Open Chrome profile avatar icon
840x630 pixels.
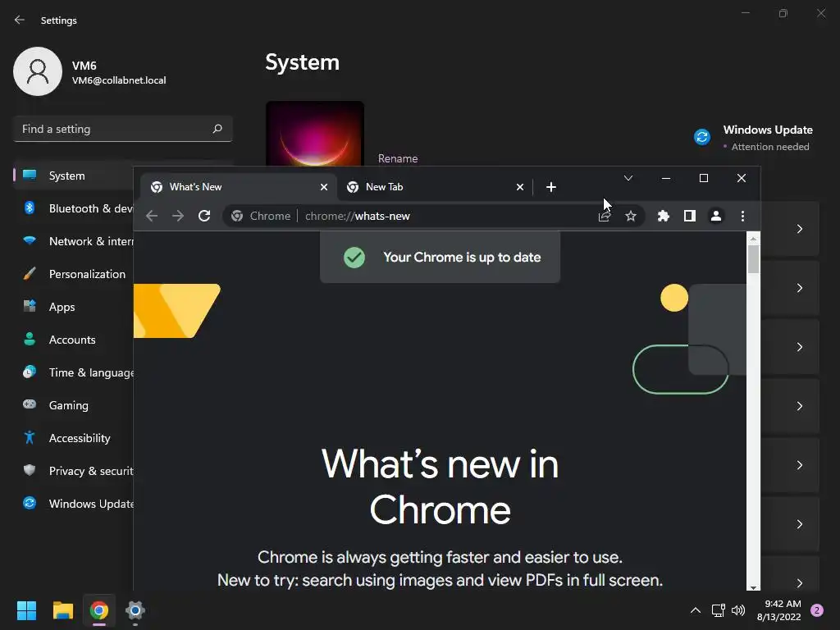715,216
